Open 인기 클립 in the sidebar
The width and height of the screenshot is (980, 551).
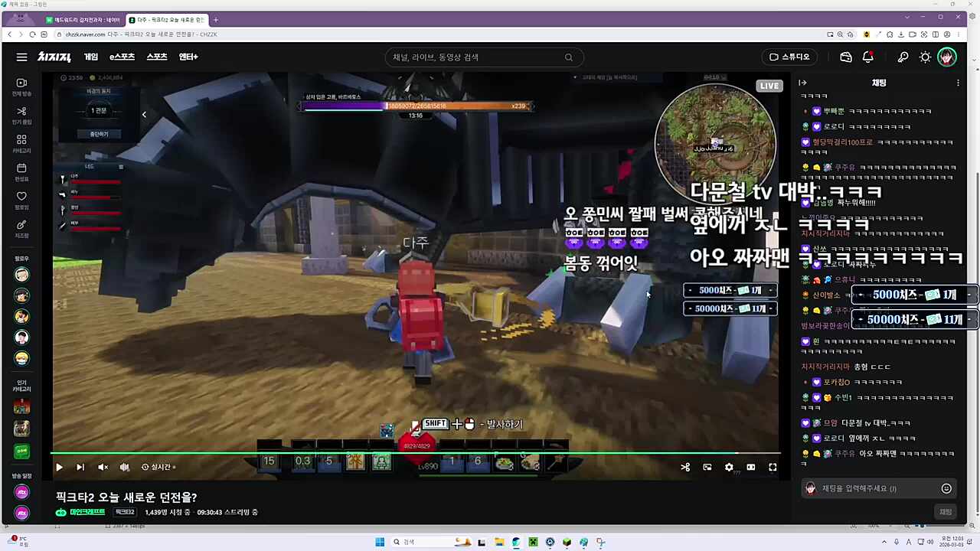click(x=21, y=115)
